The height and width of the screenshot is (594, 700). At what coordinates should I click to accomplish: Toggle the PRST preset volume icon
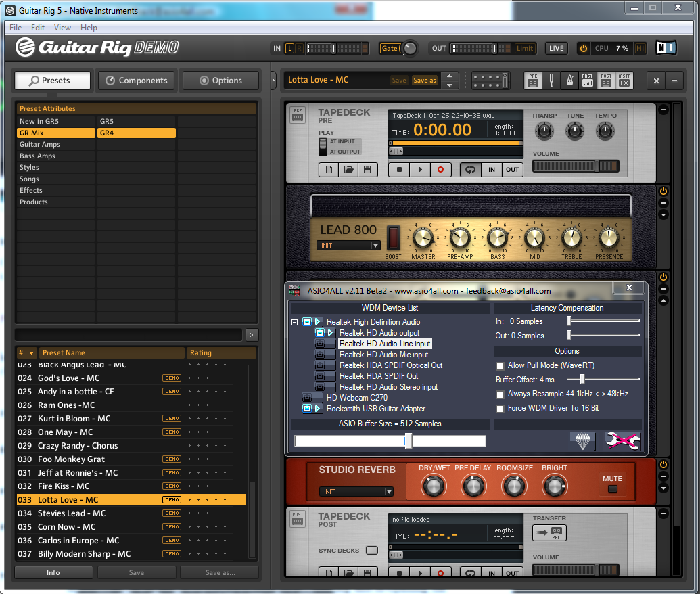588,81
